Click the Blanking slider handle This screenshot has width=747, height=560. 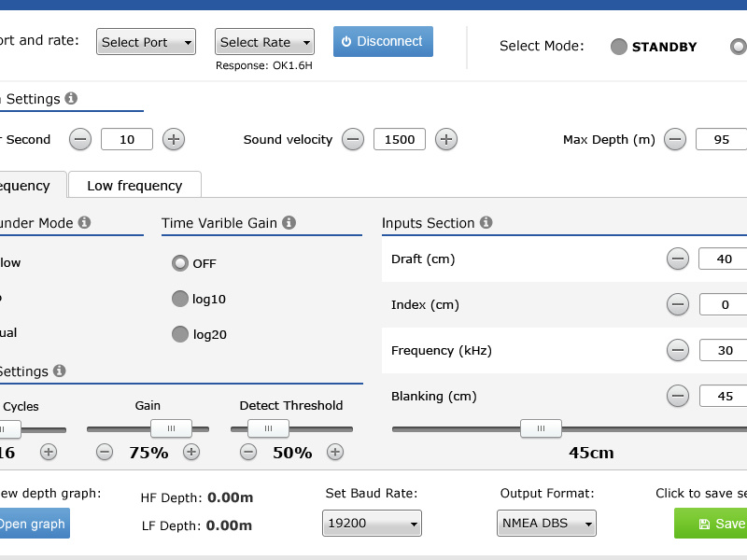[541, 428]
